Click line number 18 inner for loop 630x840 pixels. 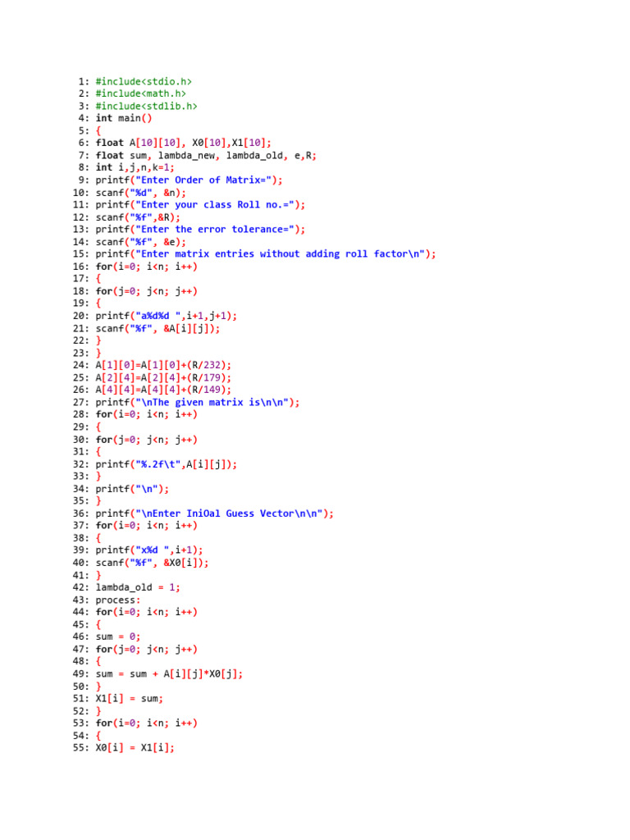coord(146,291)
